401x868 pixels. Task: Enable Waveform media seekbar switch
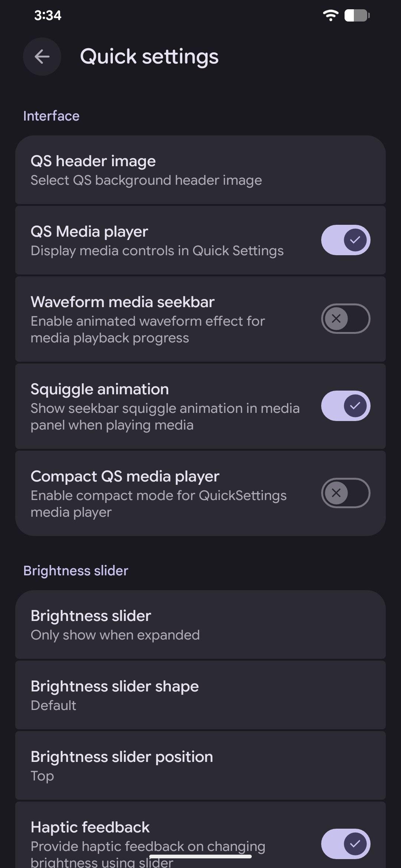(x=345, y=319)
